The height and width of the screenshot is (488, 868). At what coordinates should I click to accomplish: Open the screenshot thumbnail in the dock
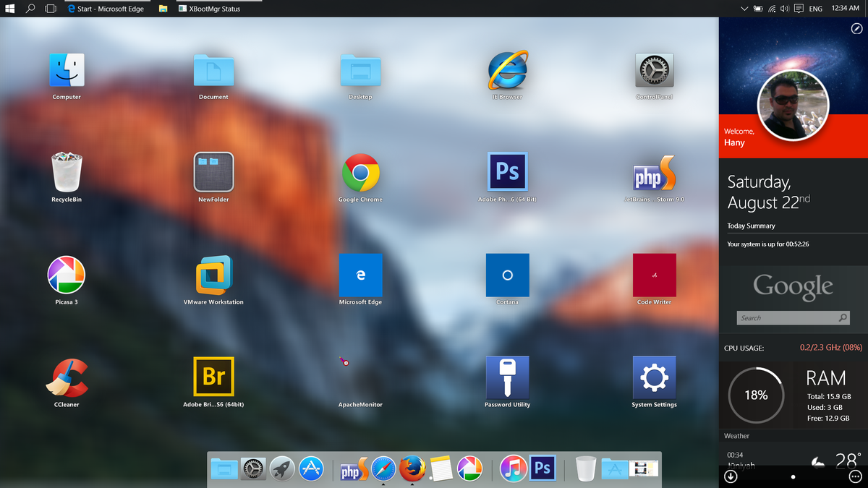click(x=644, y=469)
